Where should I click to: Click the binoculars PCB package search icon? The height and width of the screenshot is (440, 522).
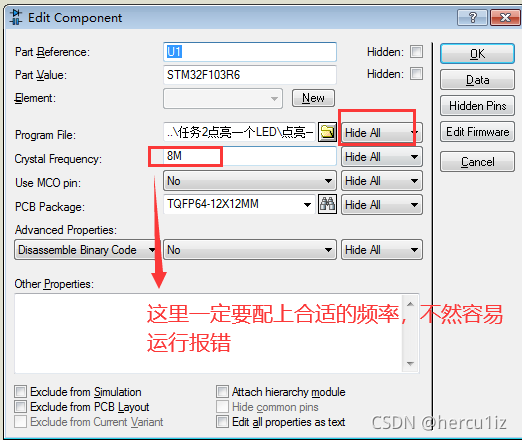coord(327,204)
